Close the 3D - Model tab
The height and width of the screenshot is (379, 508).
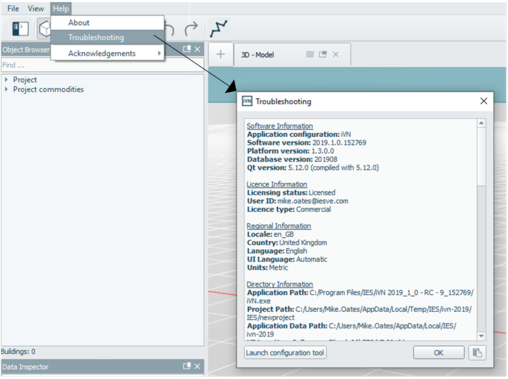[x=336, y=54]
